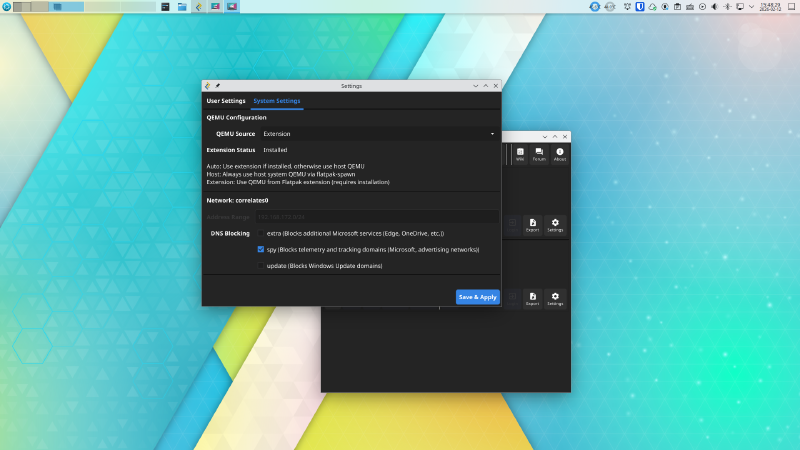Expand hidden system tray icons arrow
This screenshot has width=800, height=450.
[x=752, y=7]
